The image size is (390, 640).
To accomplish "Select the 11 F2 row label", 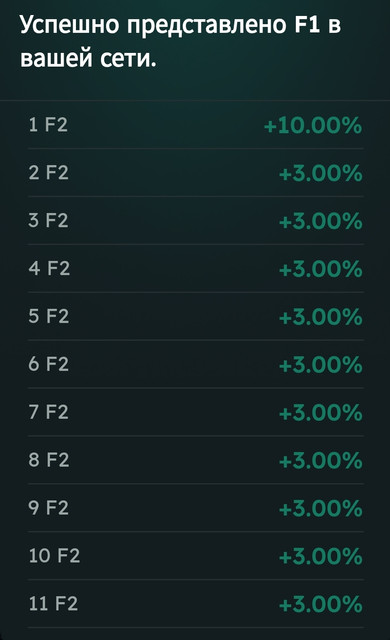I will 53,603.
